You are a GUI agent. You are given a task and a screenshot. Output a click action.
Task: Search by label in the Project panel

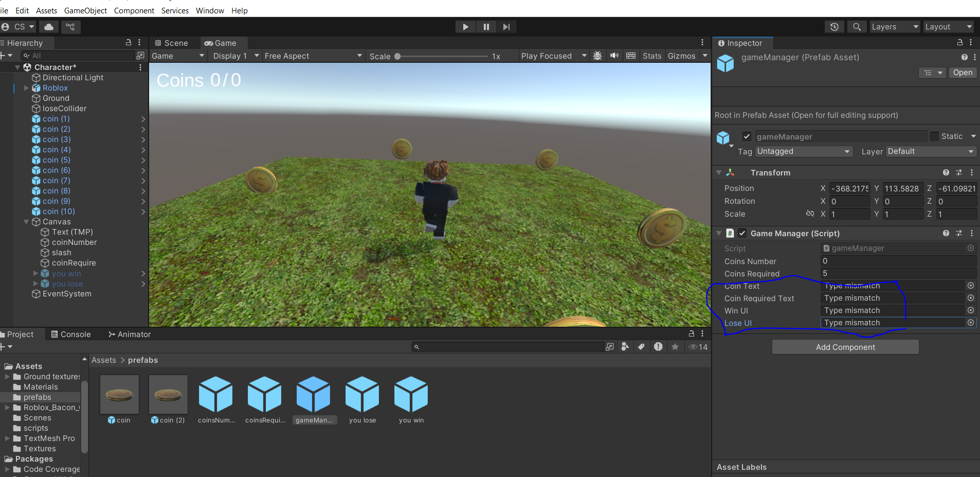coord(641,347)
